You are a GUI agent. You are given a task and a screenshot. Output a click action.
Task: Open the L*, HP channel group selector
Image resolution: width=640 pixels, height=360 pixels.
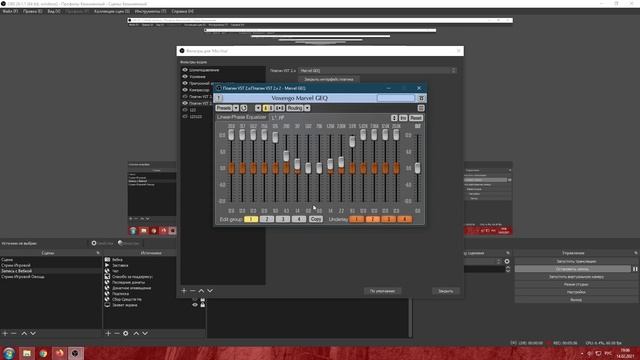pos(278,118)
